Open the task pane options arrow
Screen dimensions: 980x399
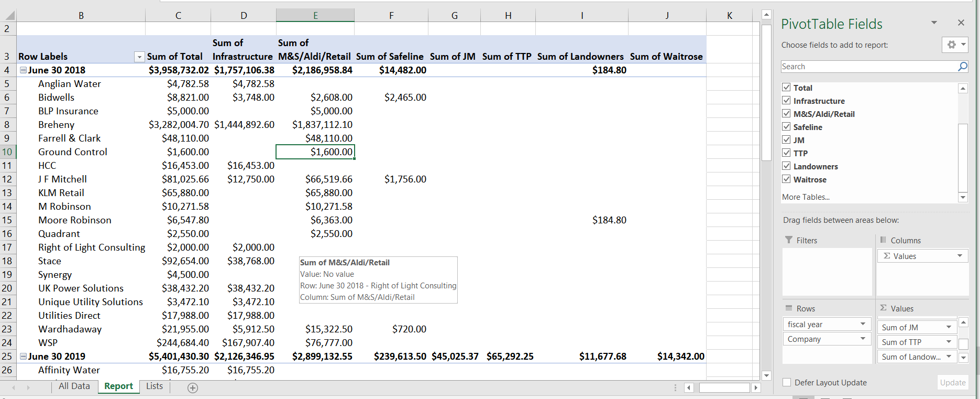pyautogui.click(x=934, y=23)
